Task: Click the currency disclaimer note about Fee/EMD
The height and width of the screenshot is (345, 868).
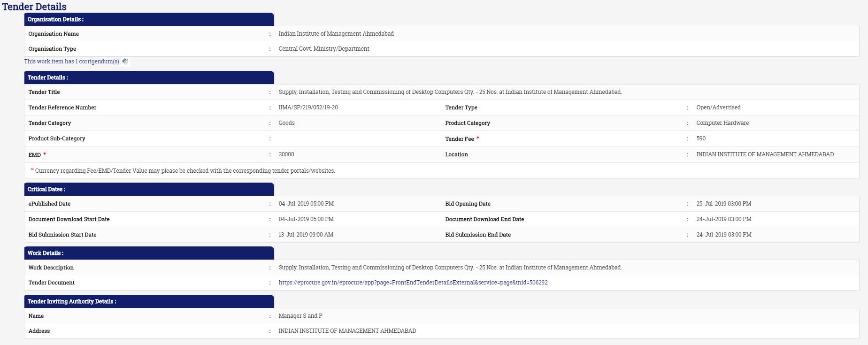Action: tap(184, 171)
